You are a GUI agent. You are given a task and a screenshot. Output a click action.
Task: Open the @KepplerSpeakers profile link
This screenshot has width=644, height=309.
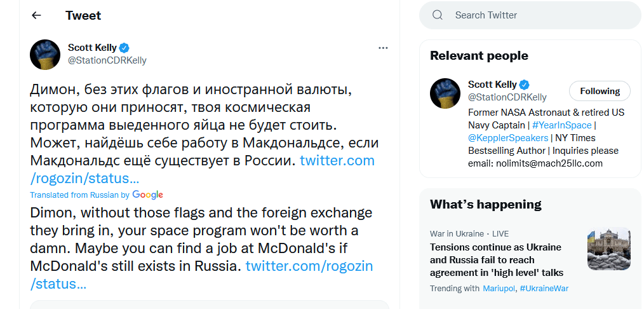pyautogui.click(x=508, y=138)
